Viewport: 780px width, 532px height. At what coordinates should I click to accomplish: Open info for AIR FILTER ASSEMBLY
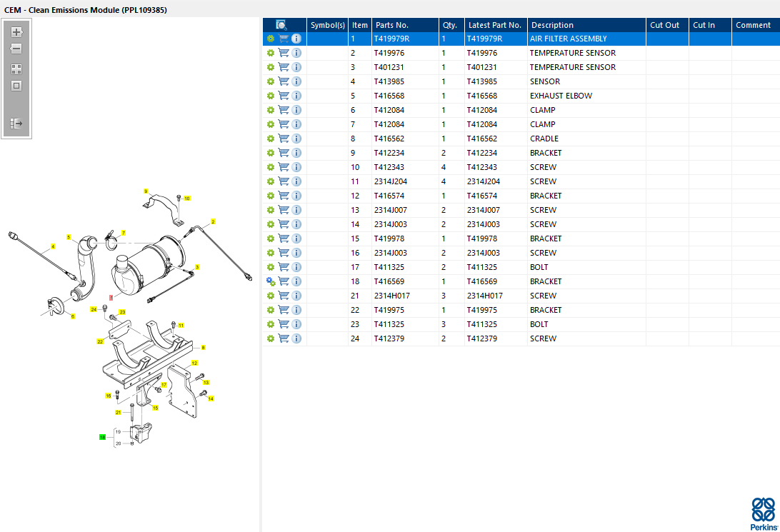[296, 39]
